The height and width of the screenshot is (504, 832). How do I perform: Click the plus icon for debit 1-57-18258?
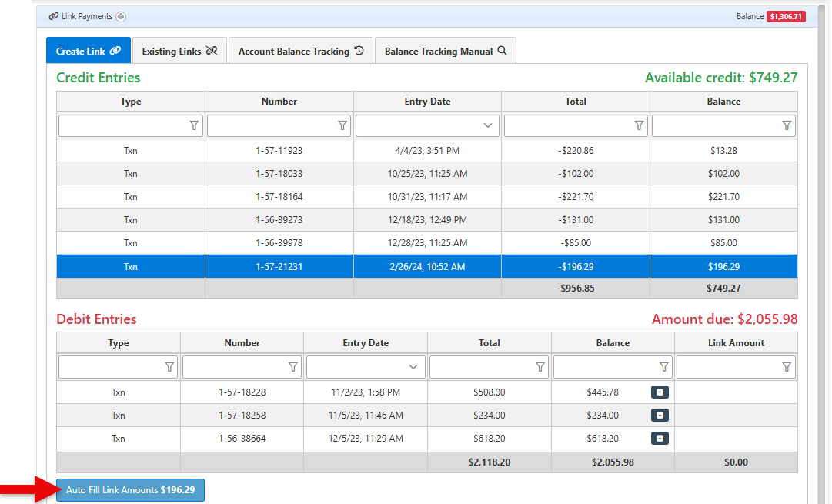coord(660,416)
